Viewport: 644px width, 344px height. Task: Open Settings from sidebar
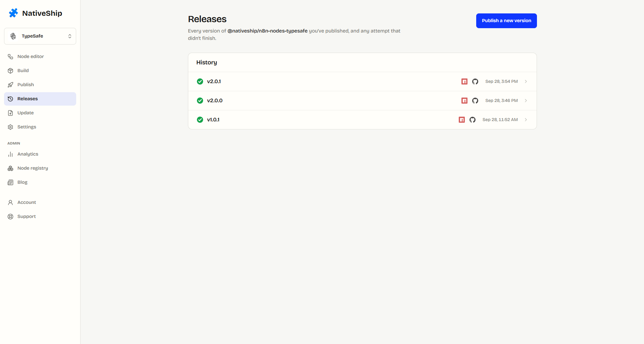pos(40,127)
